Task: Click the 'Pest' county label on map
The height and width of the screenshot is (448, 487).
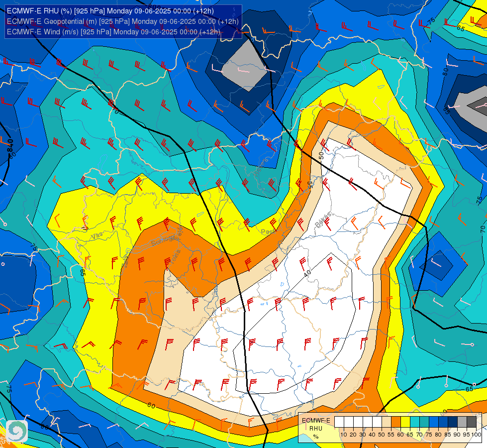Action: pos(268,231)
